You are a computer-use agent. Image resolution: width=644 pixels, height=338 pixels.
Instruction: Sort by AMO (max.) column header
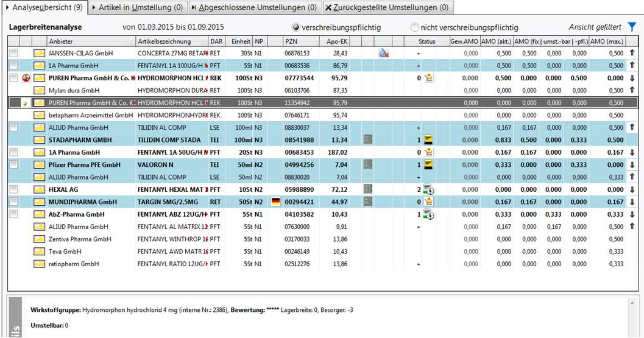click(x=607, y=41)
